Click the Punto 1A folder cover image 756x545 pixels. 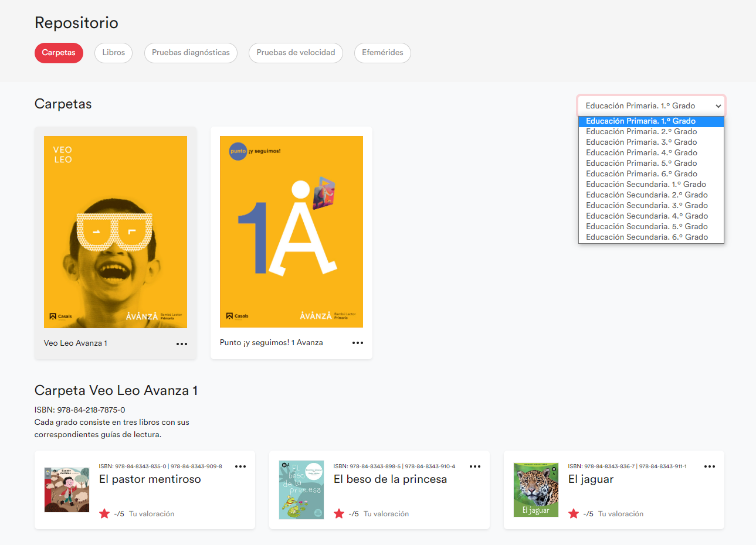point(291,232)
